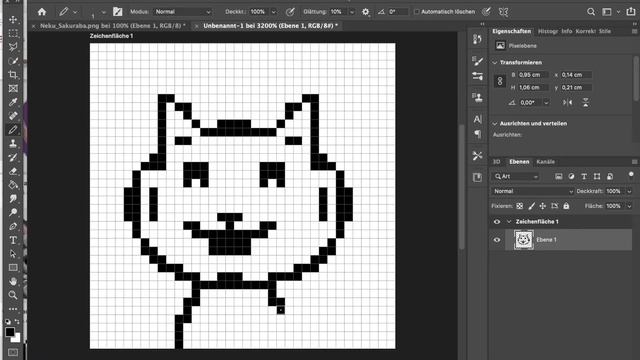This screenshot has width=640, height=360.
Task: Share the image via the share icon
Action: pos(631,11)
